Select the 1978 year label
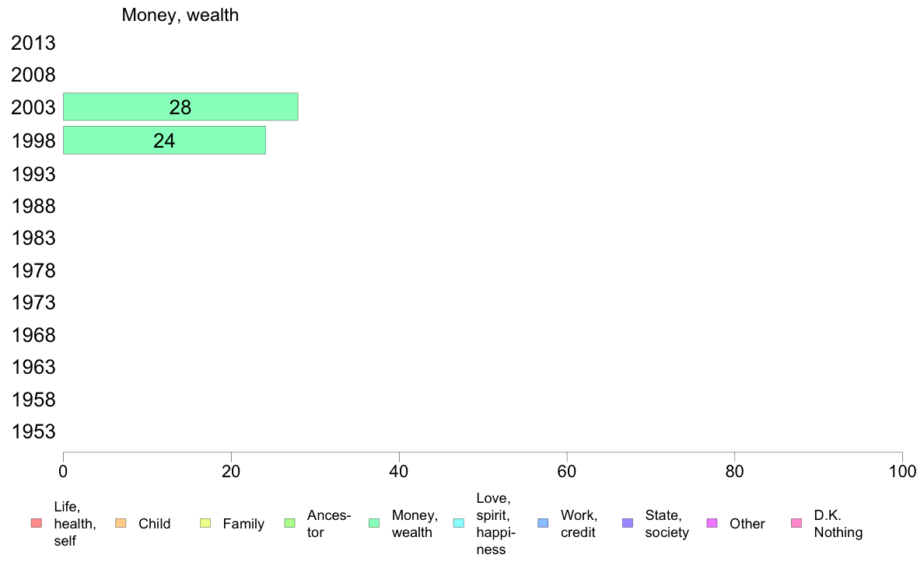 33,271
